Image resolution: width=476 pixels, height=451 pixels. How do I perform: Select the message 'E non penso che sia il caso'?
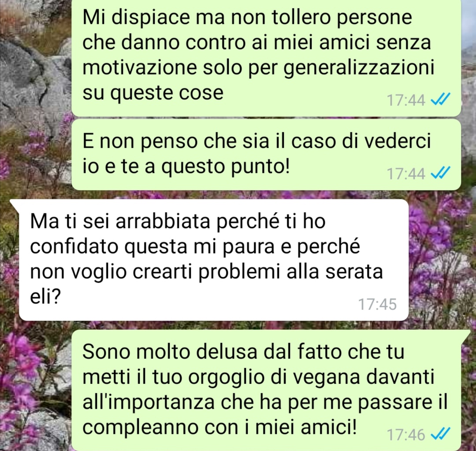click(x=266, y=155)
